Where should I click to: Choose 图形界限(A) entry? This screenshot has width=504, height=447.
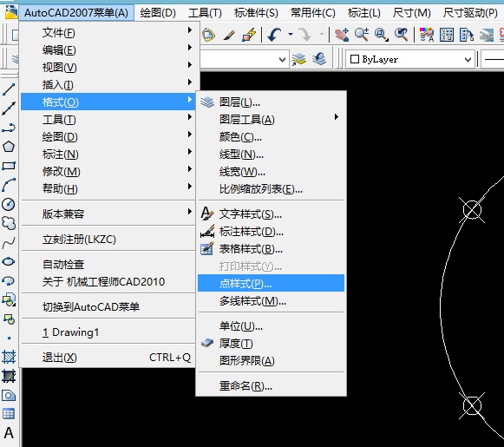272,360
